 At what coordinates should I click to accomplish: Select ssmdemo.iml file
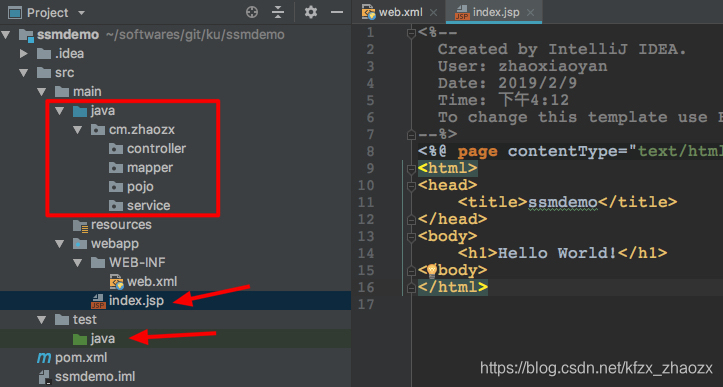point(95,376)
